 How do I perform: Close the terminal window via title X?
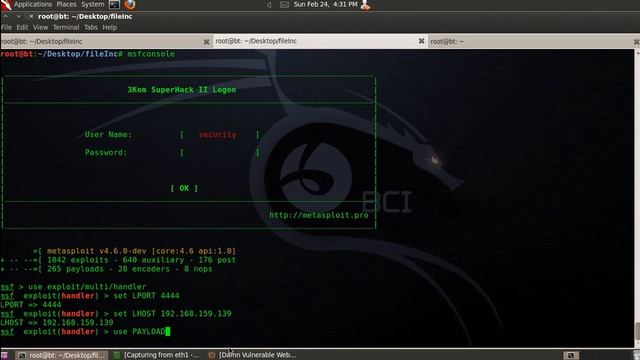pos(31,16)
